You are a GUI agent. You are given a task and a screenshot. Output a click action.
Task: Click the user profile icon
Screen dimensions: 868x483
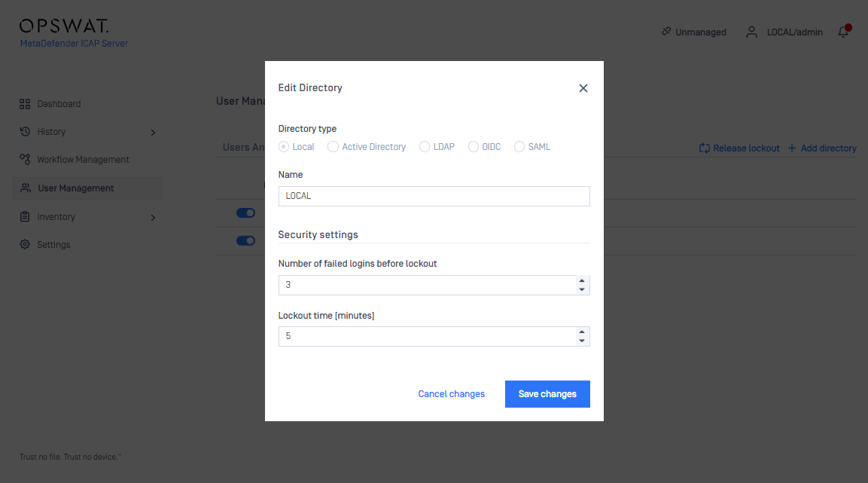751,32
